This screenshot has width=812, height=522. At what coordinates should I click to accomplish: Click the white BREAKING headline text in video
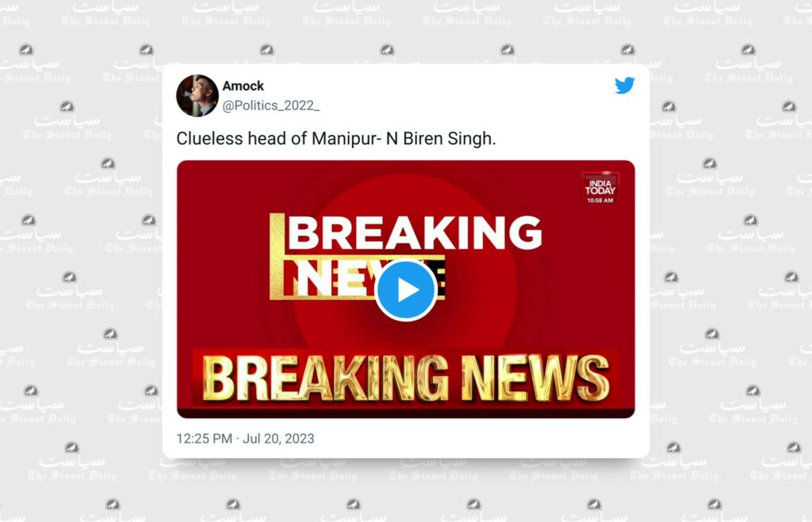[415, 232]
